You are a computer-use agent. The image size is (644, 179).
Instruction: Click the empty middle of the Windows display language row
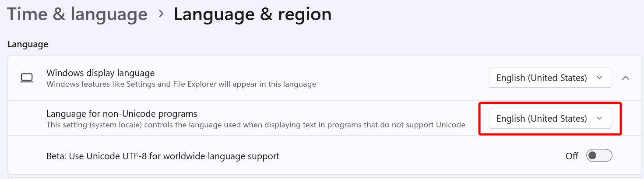click(394, 78)
